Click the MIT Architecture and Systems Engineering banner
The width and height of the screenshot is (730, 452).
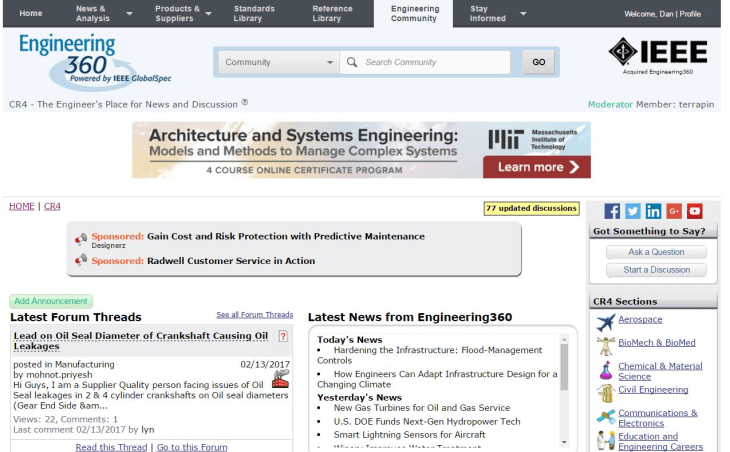point(361,150)
